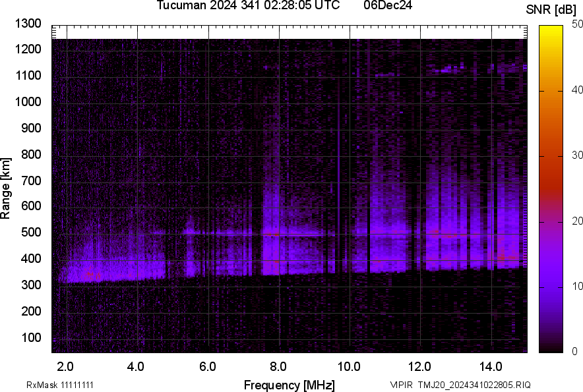The width and height of the screenshot is (583, 392).
Task: Click the range axis value '1000'
Action: click(x=28, y=101)
